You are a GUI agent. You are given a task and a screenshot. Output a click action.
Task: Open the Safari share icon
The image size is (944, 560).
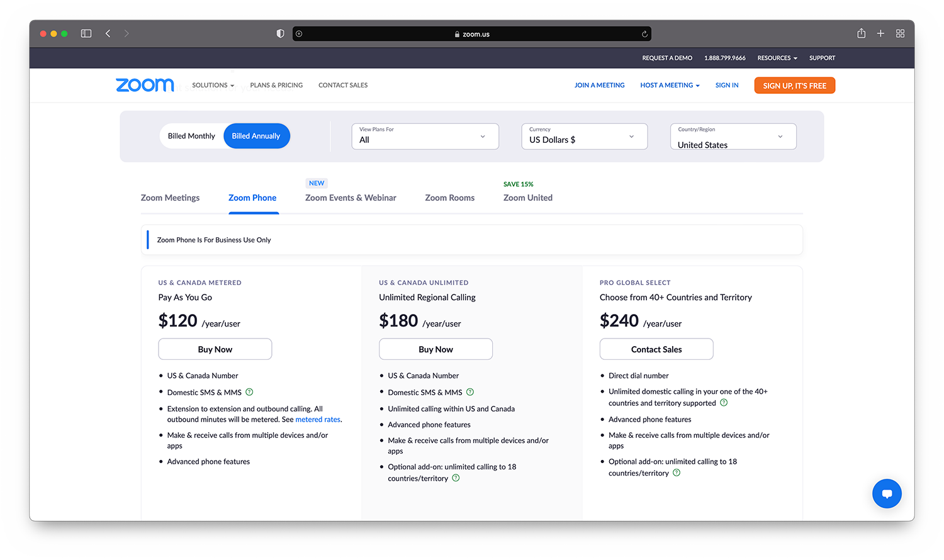click(861, 33)
